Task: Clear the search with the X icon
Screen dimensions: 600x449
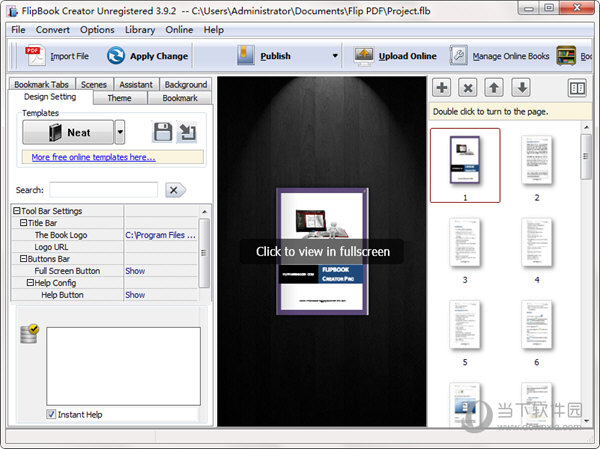Action: (175, 190)
